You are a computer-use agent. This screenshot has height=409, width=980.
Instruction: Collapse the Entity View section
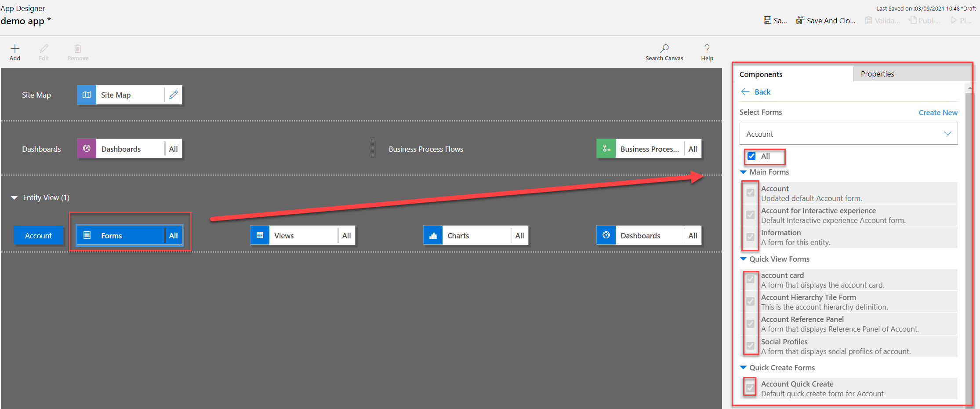coord(14,197)
